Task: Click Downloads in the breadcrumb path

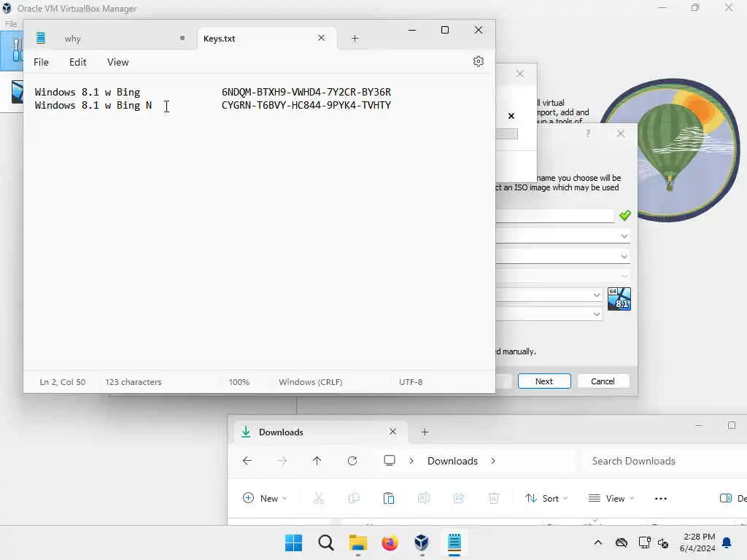Action: 452,461
